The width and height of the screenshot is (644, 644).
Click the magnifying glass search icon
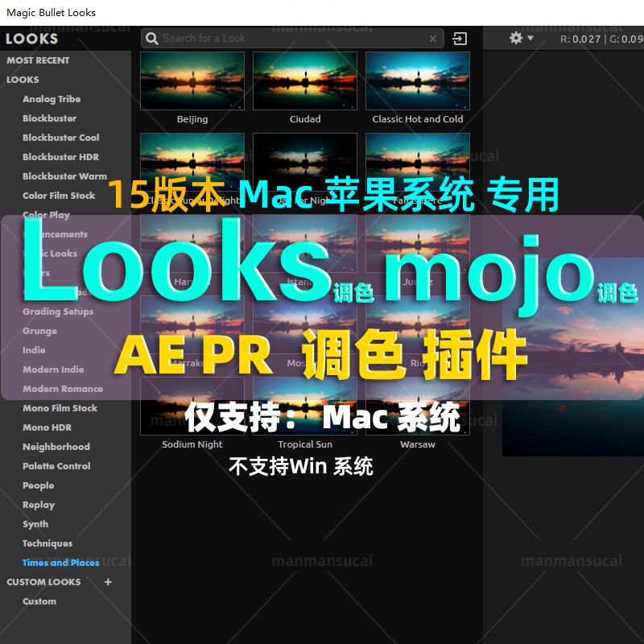click(152, 38)
